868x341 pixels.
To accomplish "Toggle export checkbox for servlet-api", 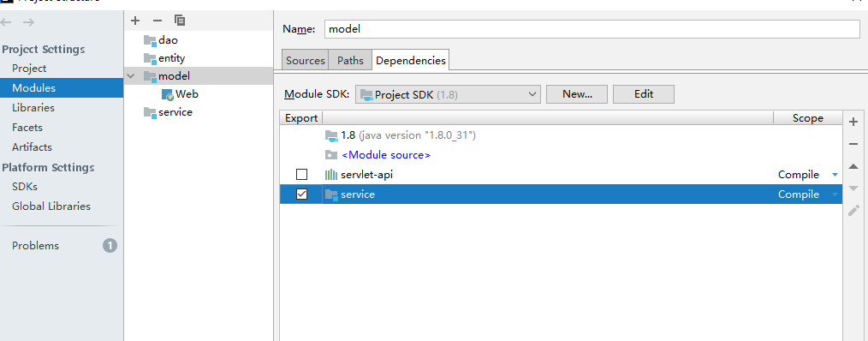I will (x=301, y=175).
